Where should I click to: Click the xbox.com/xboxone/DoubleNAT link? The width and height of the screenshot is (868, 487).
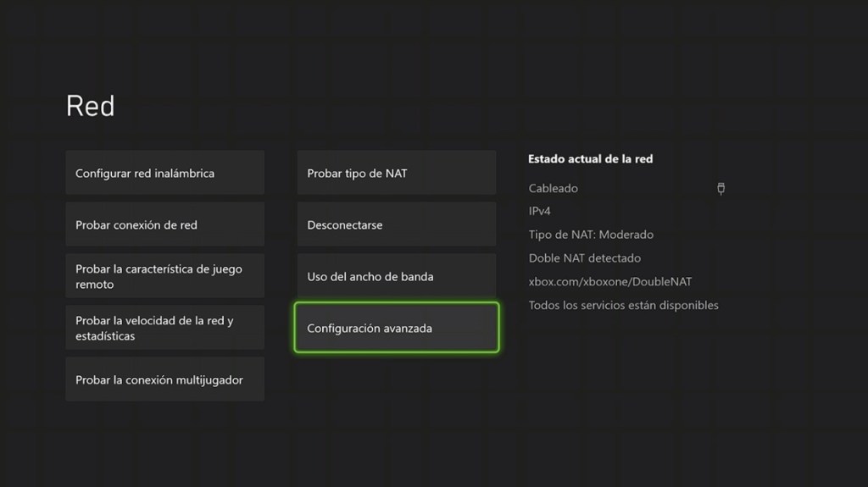click(x=610, y=281)
